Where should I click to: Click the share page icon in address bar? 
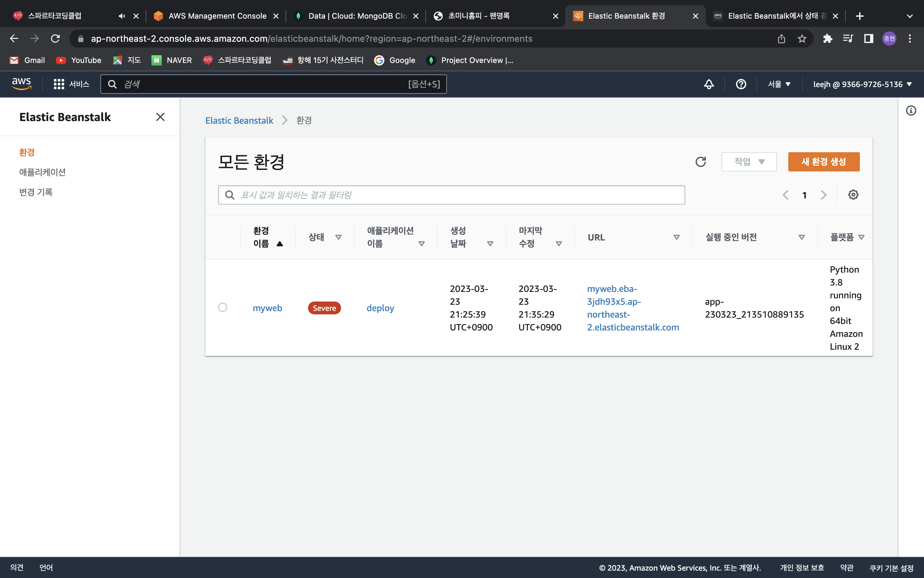click(x=781, y=39)
